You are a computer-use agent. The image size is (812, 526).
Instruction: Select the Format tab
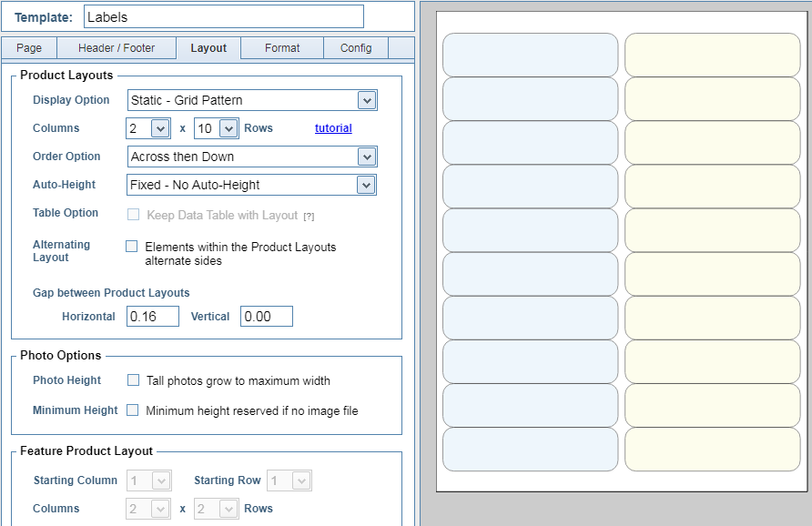(282, 48)
